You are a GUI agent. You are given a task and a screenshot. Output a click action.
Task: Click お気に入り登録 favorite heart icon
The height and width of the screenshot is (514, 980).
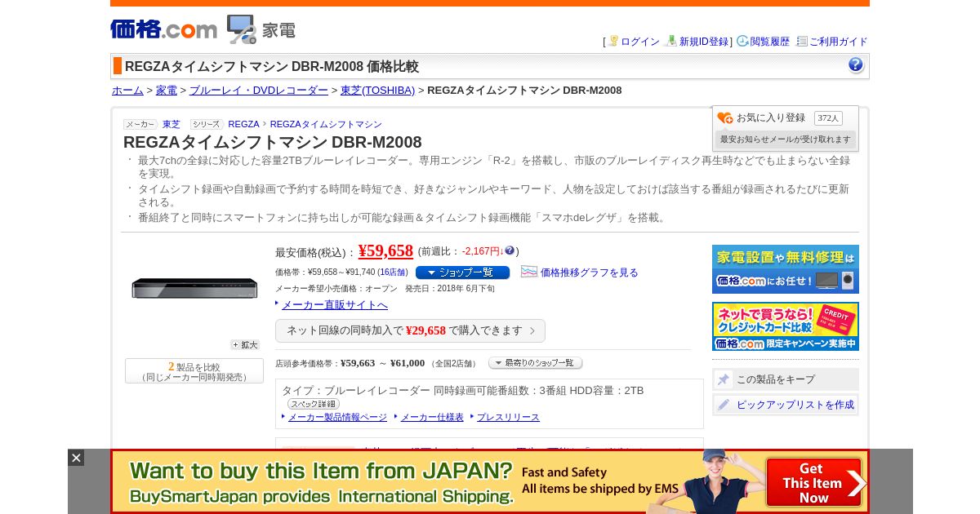tap(725, 118)
